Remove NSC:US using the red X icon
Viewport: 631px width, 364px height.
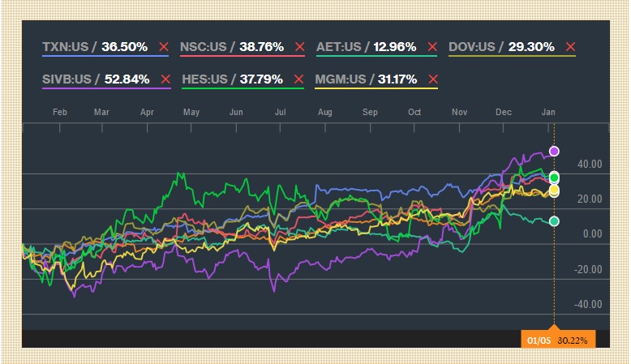click(x=300, y=47)
